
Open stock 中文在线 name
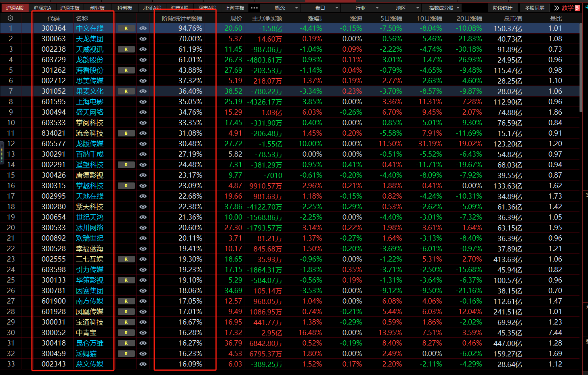pyautogui.click(x=90, y=28)
